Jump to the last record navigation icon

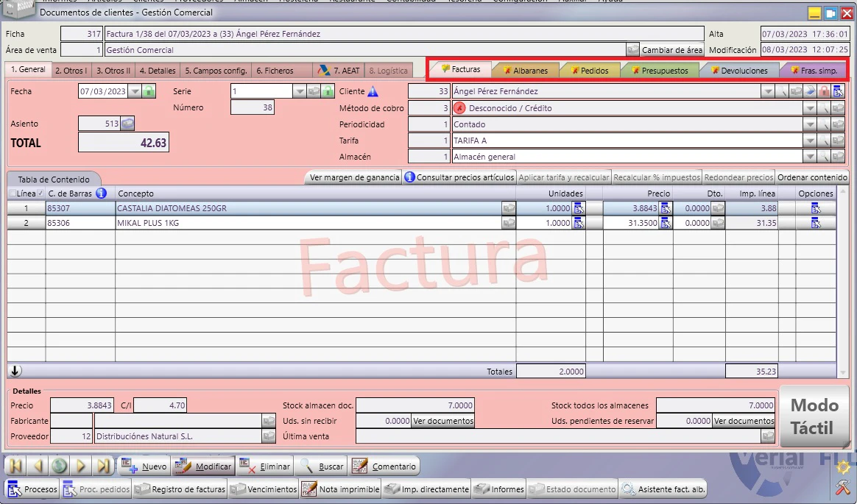click(x=103, y=466)
